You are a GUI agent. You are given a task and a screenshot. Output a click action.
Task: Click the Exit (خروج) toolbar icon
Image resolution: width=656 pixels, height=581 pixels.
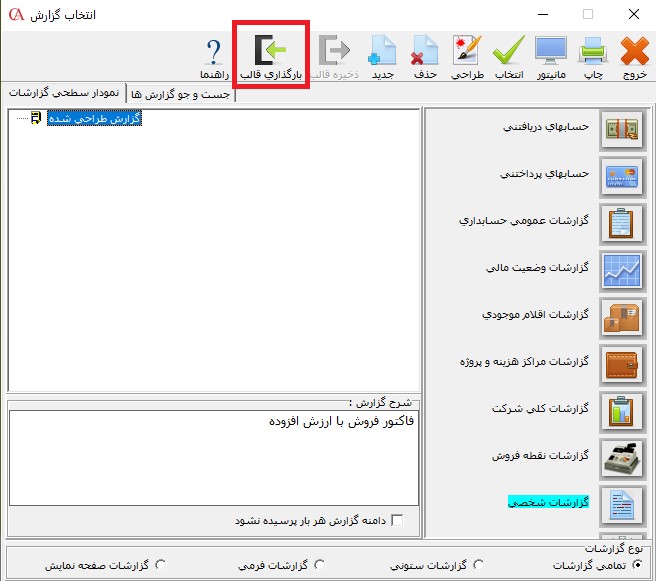tap(634, 57)
